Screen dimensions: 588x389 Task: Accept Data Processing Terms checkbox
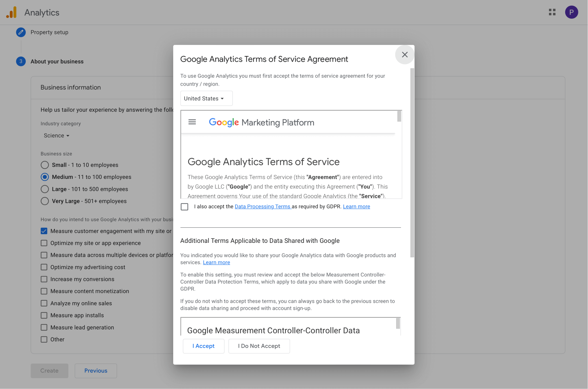[185, 207]
